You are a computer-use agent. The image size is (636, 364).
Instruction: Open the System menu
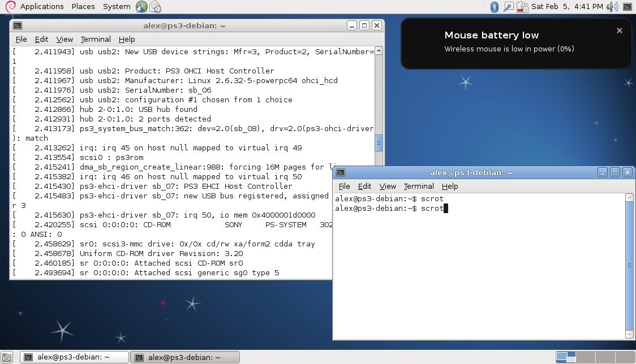tap(117, 6)
